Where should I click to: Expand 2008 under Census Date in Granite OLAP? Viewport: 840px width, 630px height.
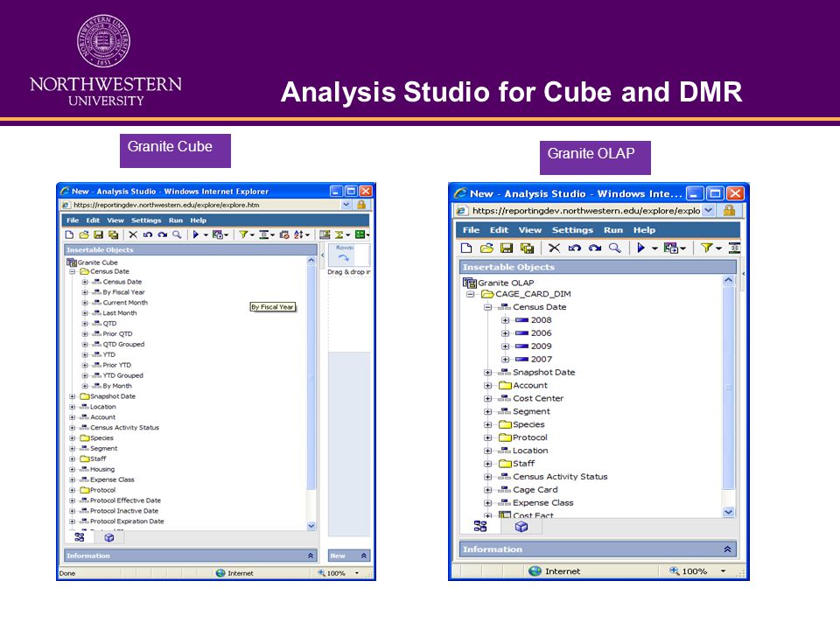[x=505, y=320]
